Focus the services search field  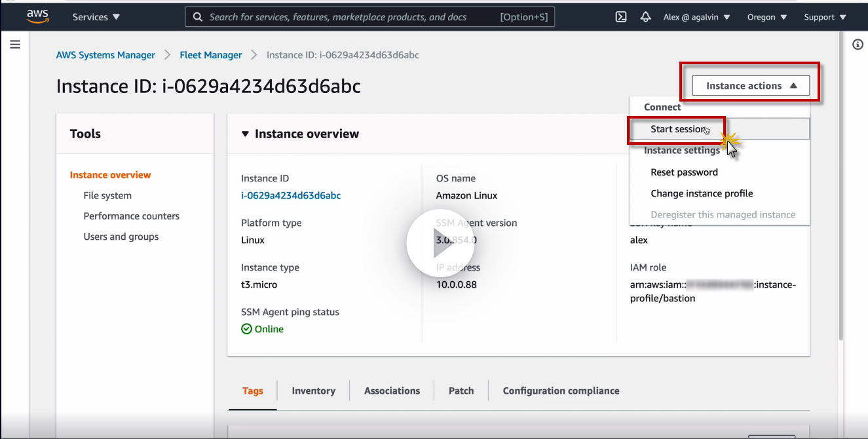pos(370,17)
